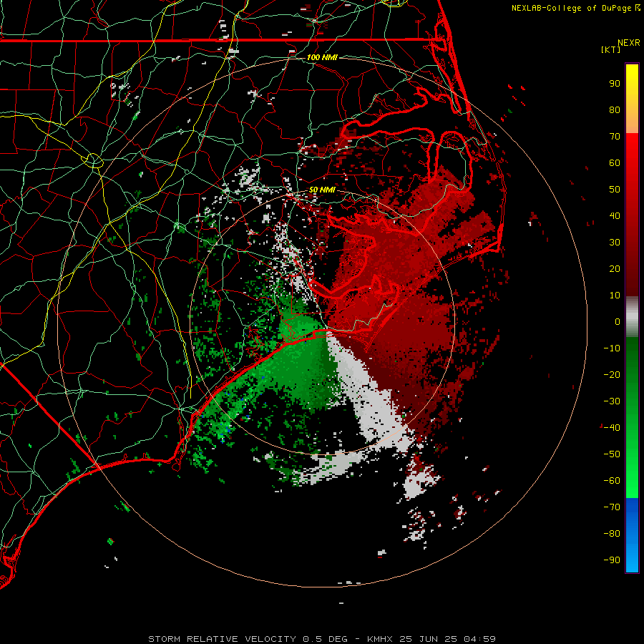644x644 pixels.
Task: Click the 60 value on velocity scale
Action: [615, 162]
